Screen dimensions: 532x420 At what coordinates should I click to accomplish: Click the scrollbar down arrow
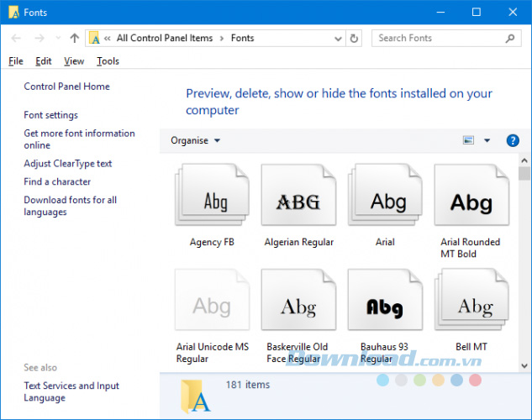(x=524, y=365)
